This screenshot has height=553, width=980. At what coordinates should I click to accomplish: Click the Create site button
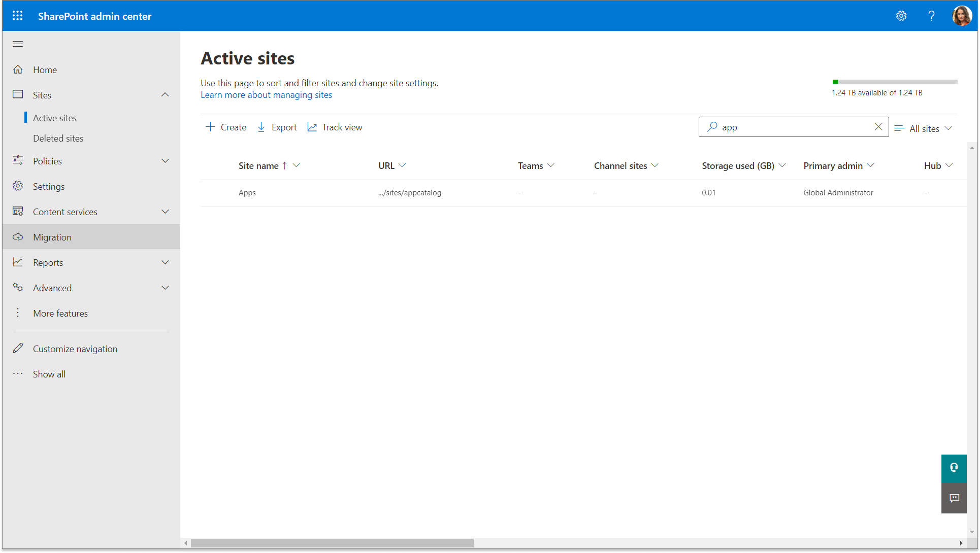coord(226,127)
